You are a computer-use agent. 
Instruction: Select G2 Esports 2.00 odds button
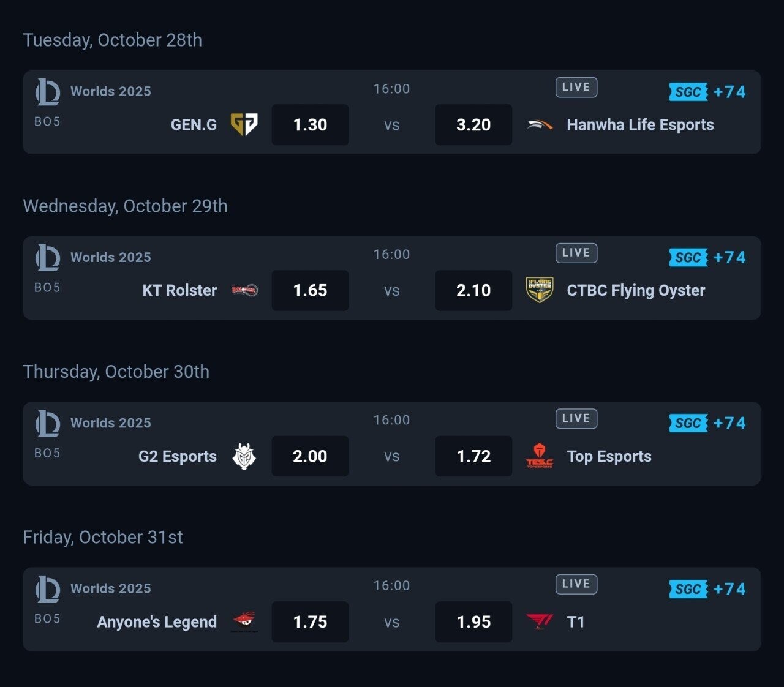310,456
